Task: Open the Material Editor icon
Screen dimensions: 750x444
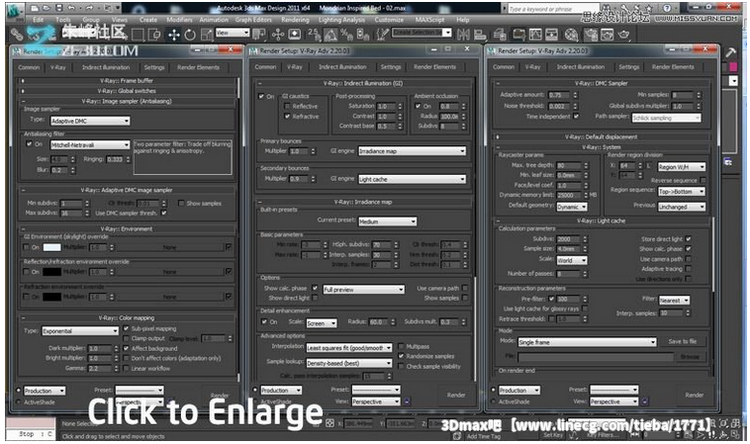Action: pyautogui.click(x=571, y=34)
